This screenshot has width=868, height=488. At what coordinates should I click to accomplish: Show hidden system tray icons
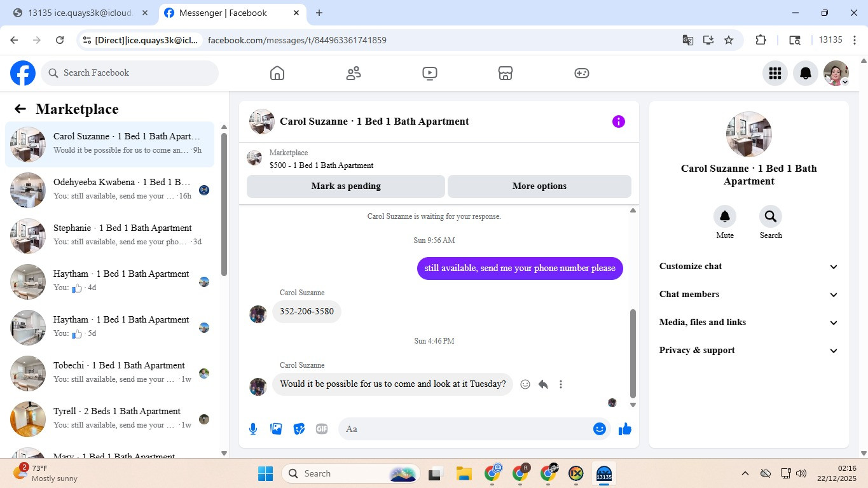745,473
